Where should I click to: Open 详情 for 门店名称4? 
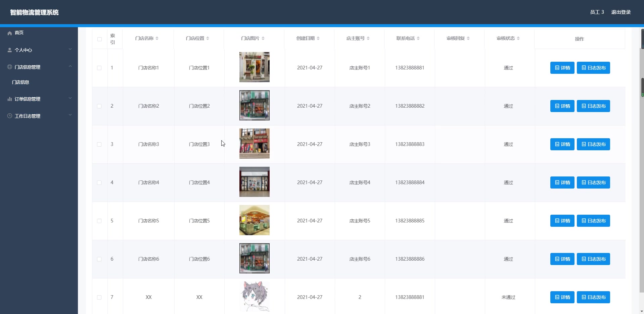(562, 182)
